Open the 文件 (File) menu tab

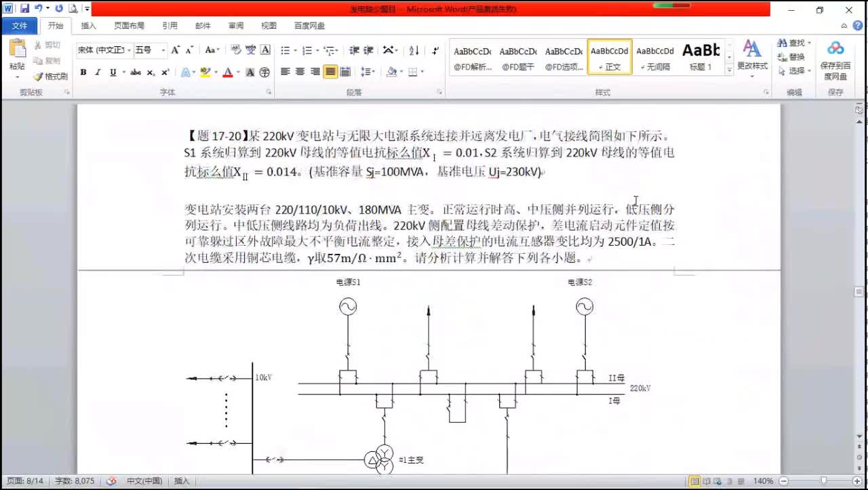20,26
